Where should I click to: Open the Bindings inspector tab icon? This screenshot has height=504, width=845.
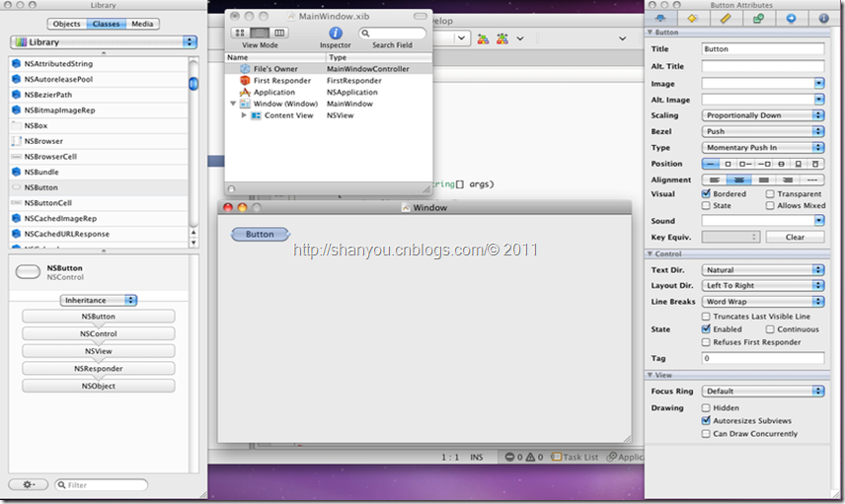(x=758, y=19)
